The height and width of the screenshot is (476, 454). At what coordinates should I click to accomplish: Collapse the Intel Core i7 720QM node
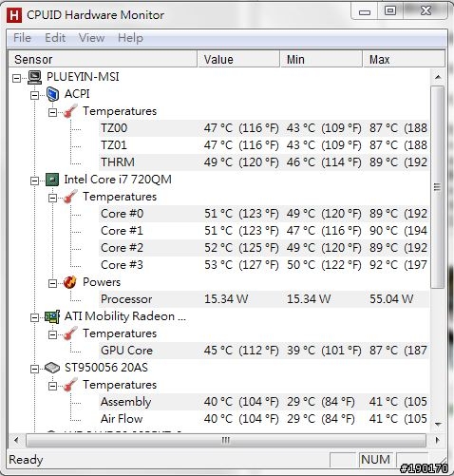pyautogui.click(x=34, y=181)
